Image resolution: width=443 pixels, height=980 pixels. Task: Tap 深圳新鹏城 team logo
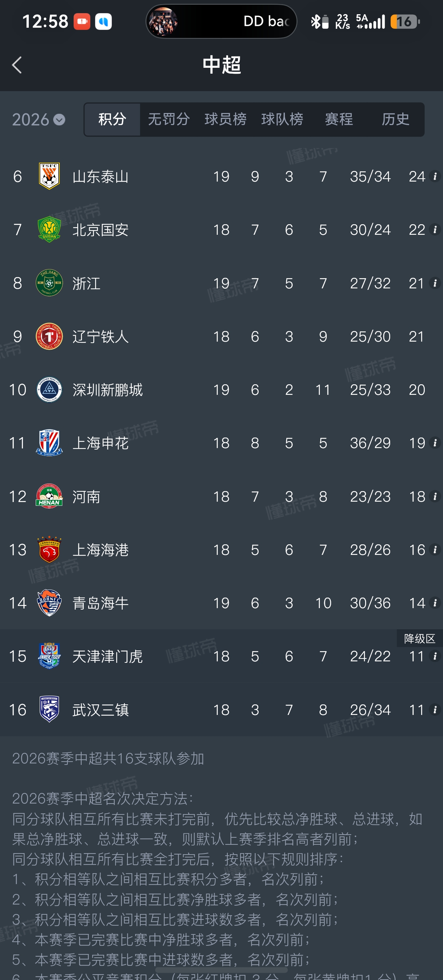click(49, 390)
